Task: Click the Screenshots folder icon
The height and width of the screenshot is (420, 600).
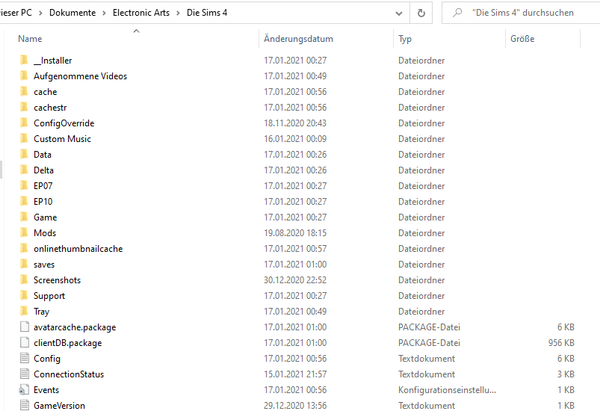Action: (x=24, y=280)
